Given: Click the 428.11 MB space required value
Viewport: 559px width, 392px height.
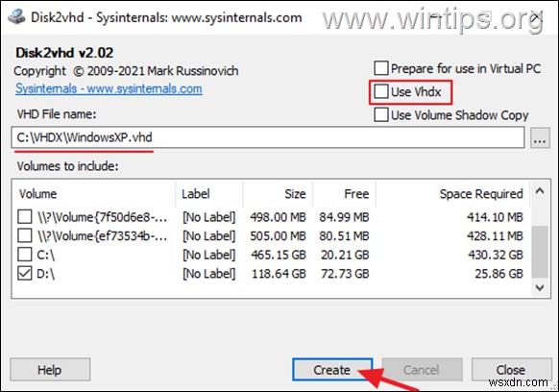Looking at the screenshot, I should pyautogui.click(x=496, y=235).
